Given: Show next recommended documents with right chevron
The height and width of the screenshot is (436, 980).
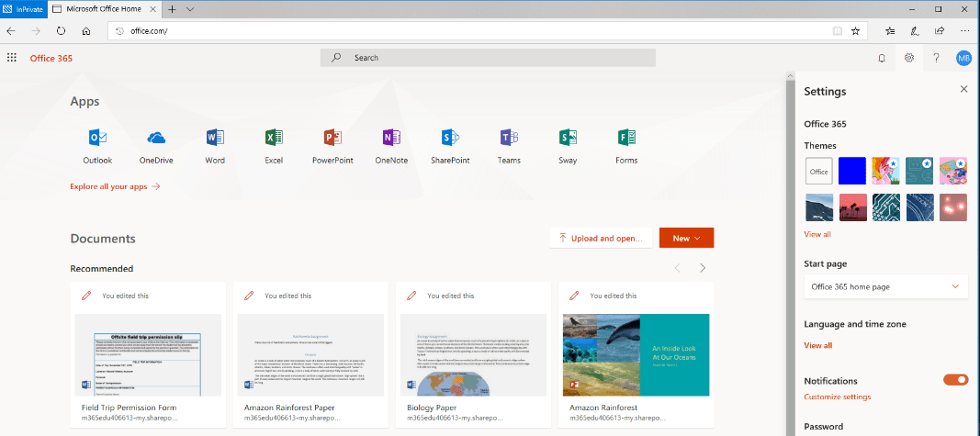Looking at the screenshot, I should pos(703,268).
